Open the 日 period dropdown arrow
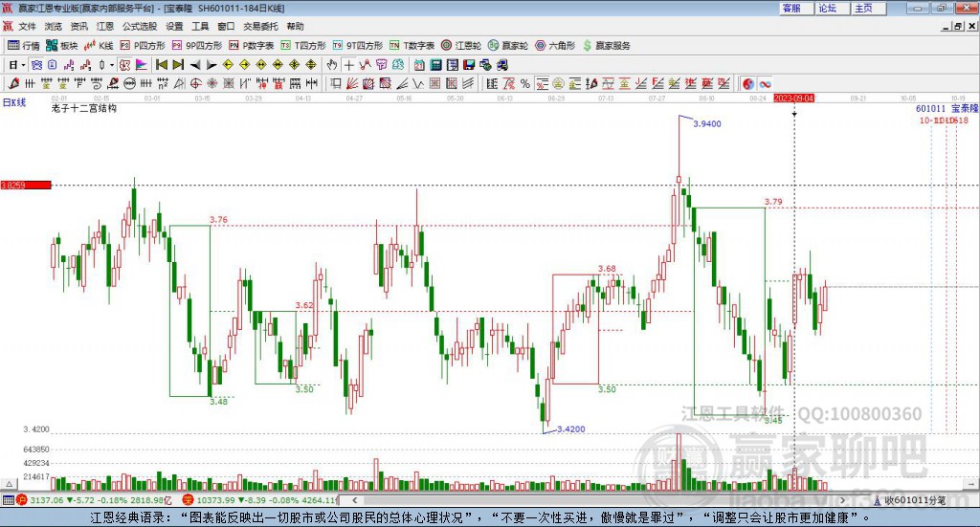Image resolution: width=980 pixels, height=527 pixels. (x=23, y=65)
